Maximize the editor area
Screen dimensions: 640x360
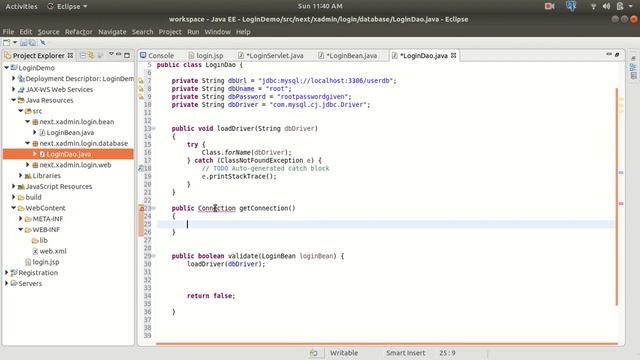click(x=617, y=55)
